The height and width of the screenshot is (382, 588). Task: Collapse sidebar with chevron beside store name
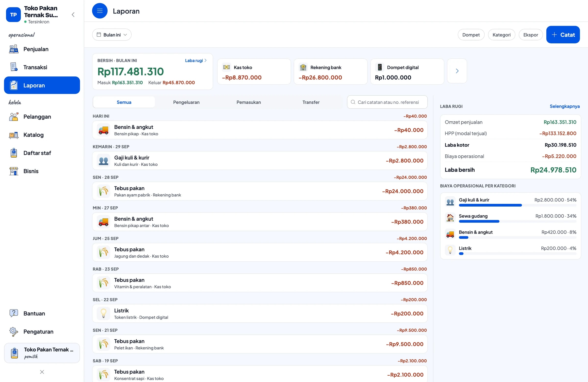pyautogui.click(x=73, y=14)
